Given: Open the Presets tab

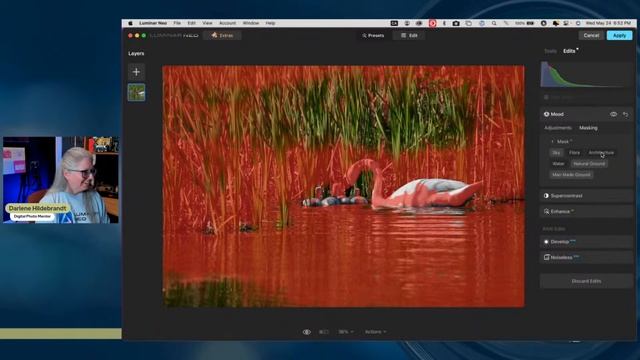Looking at the screenshot, I should pyautogui.click(x=373, y=36).
